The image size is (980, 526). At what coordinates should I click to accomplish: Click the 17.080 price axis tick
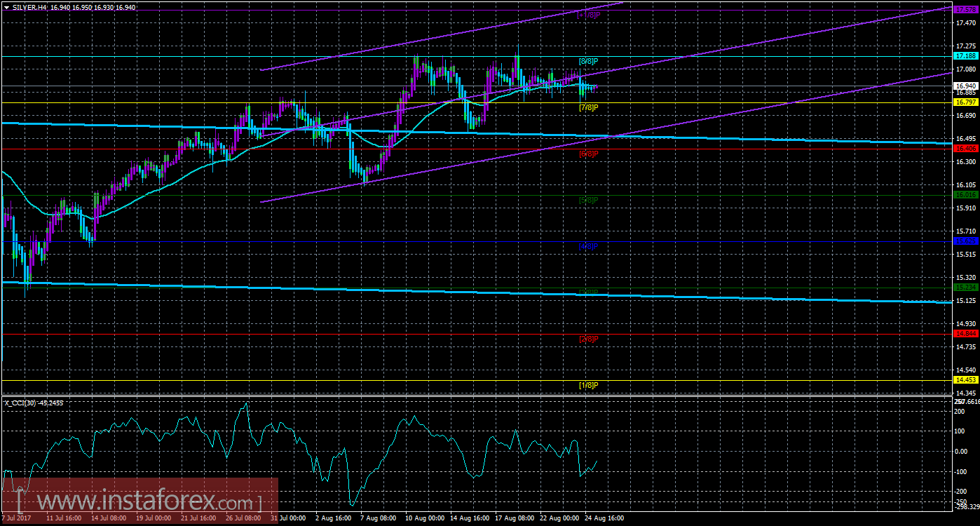point(965,69)
